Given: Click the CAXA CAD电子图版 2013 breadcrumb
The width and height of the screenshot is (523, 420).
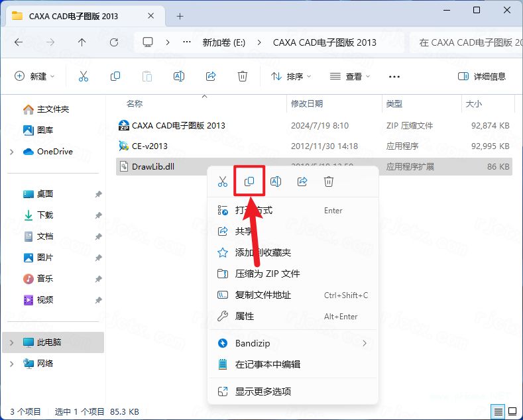Looking at the screenshot, I should coord(325,42).
